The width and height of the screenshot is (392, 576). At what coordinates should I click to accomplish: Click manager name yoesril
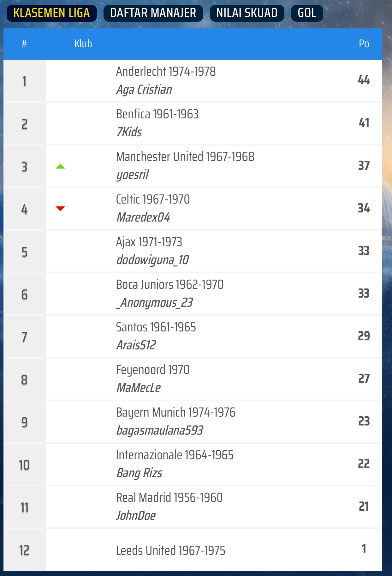pos(132,175)
